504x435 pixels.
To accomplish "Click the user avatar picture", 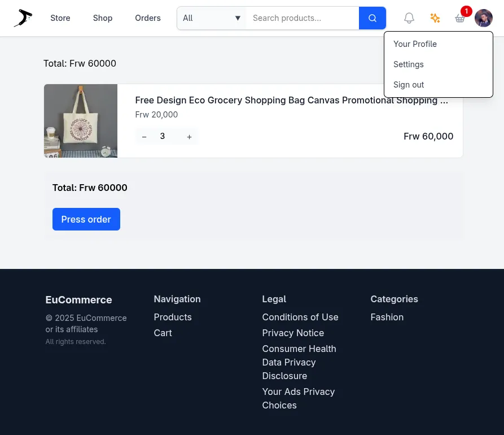I will coord(484,18).
